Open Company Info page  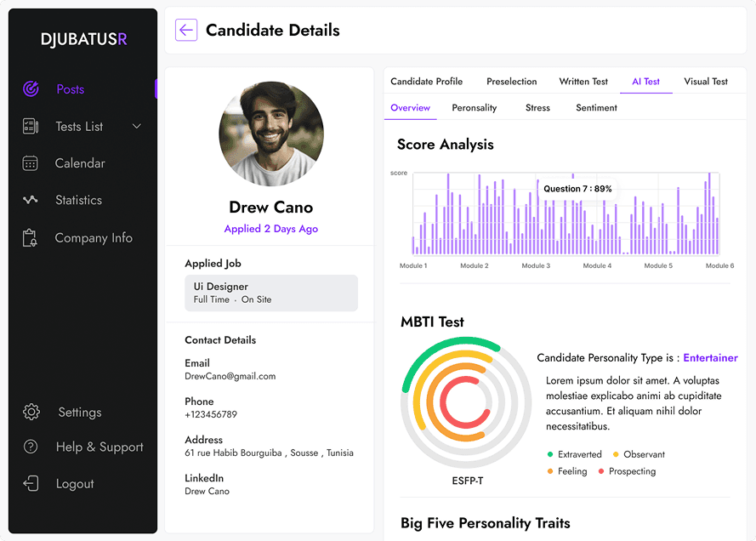click(94, 237)
